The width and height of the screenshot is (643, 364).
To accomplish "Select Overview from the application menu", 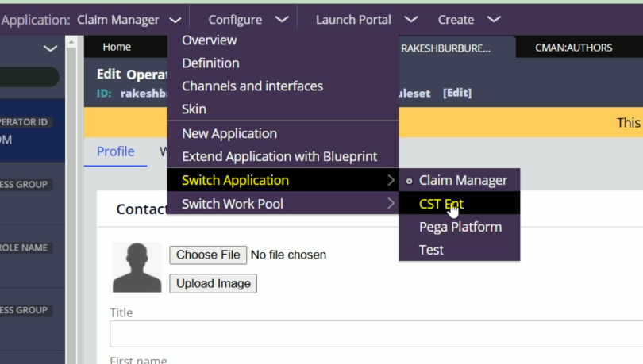I will [x=209, y=40].
